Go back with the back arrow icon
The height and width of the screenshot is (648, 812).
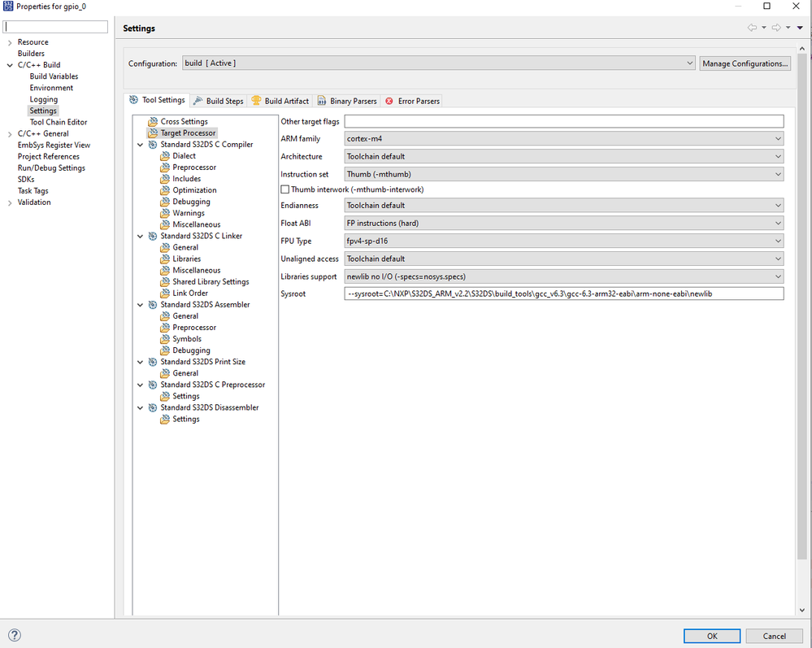752,28
